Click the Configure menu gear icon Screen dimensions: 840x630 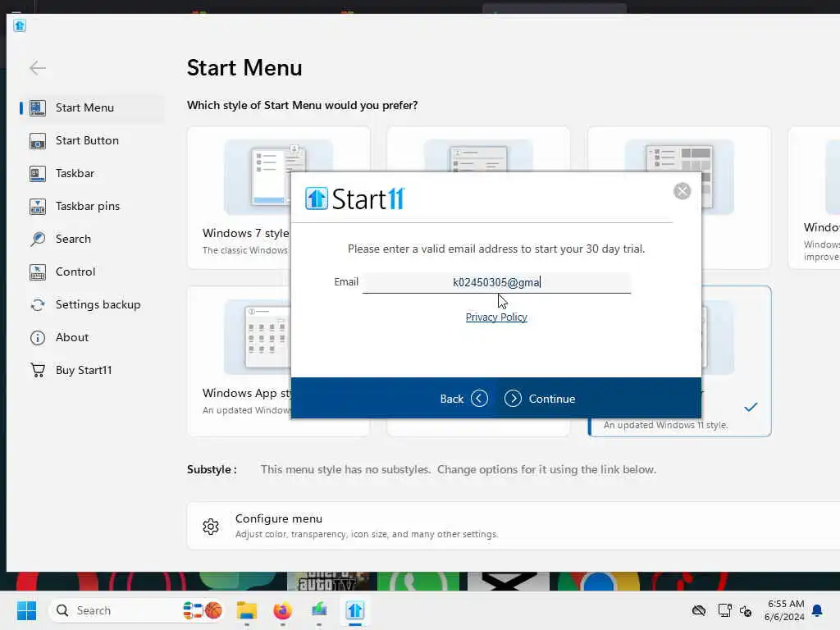pos(211,527)
